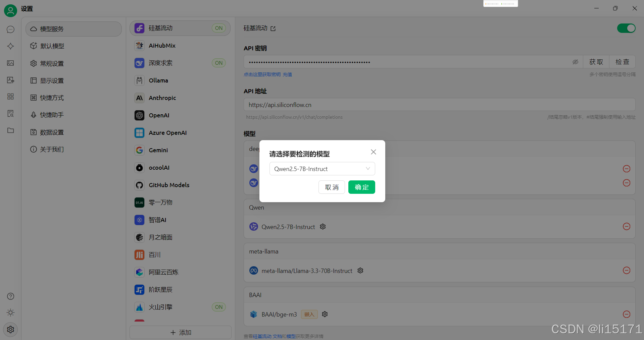
Task: Open 快捷助手 settings section
Action: (73, 115)
